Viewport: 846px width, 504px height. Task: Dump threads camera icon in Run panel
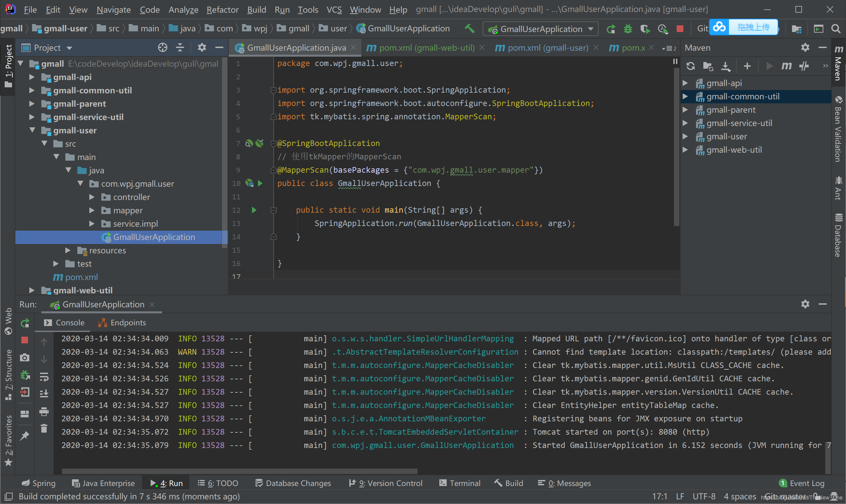pyautogui.click(x=24, y=357)
